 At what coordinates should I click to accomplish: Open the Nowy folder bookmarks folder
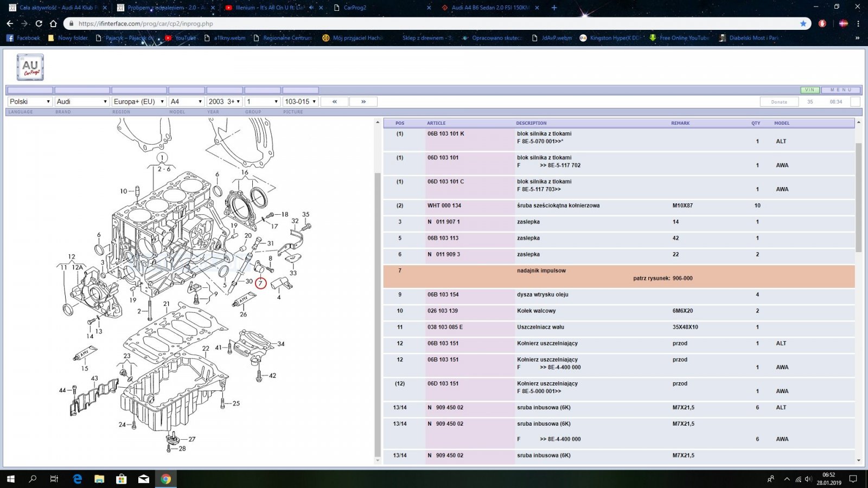point(68,38)
